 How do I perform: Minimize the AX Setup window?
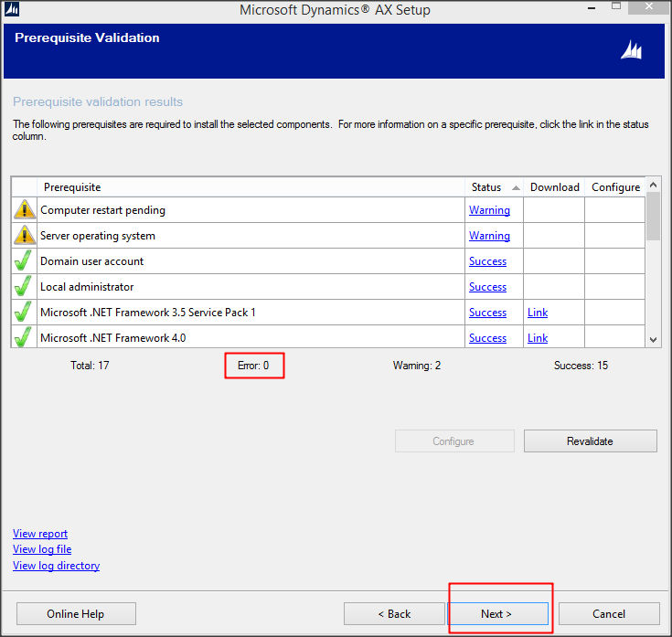tap(592, 7)
